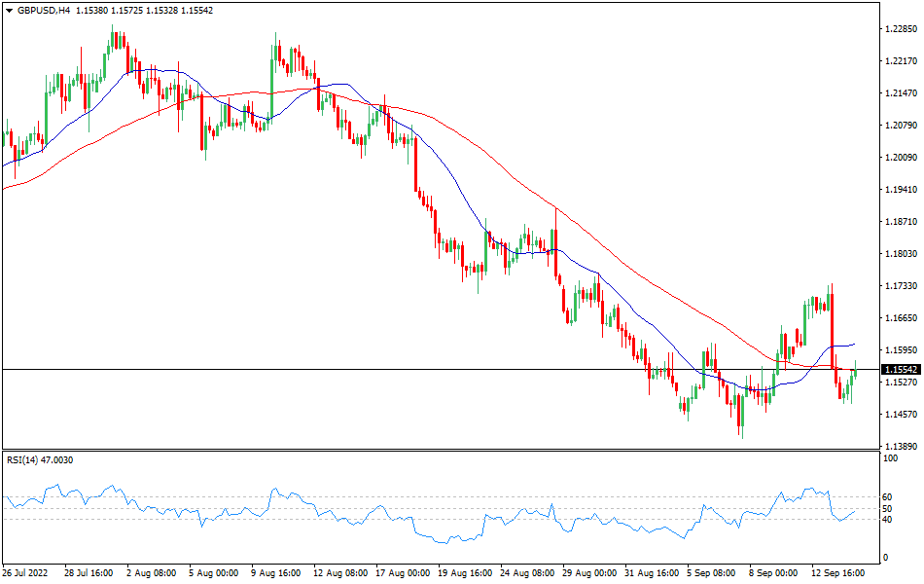Screen dimensions: 924x584
Task: Click the 1.22850 price axis label
Action: pyautogui.click(x=901, y=29)
